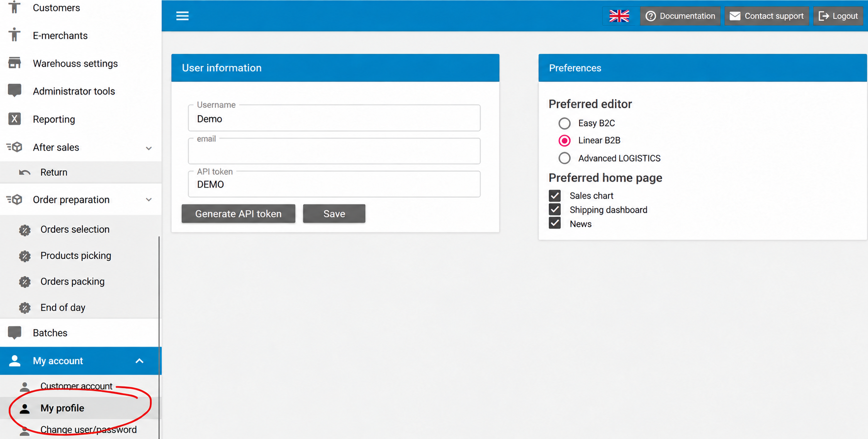Open Change user/password menu item
This screenshot has height=439, width=868.
coord(80,429)
